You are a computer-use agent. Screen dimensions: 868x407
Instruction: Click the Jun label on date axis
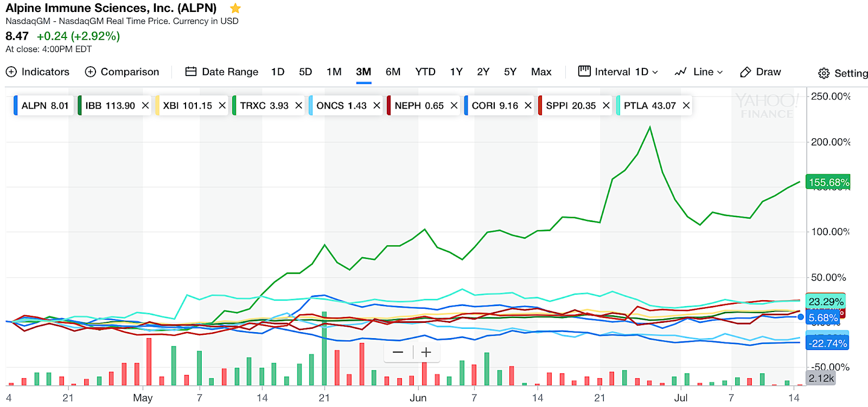pyautogui.click(x=418, y=398)
